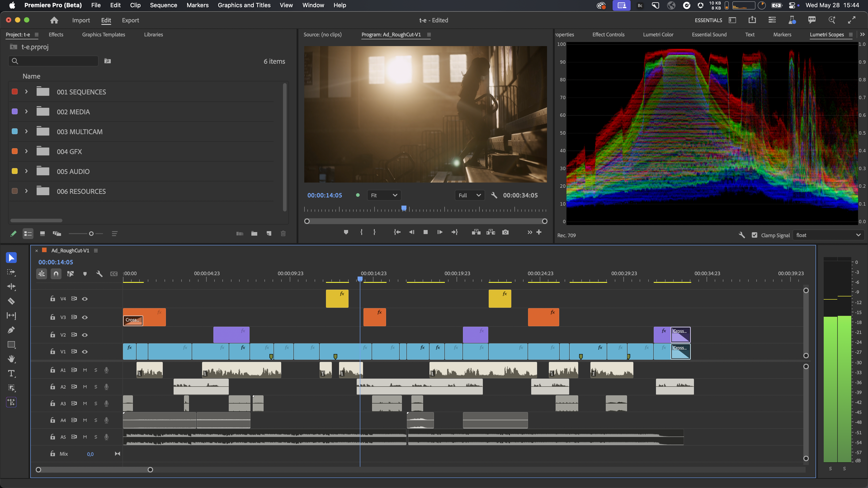The width and height of the screenshot is (868, 488).
Task: Toggle lock on track V1
Action: coord(53,351)
